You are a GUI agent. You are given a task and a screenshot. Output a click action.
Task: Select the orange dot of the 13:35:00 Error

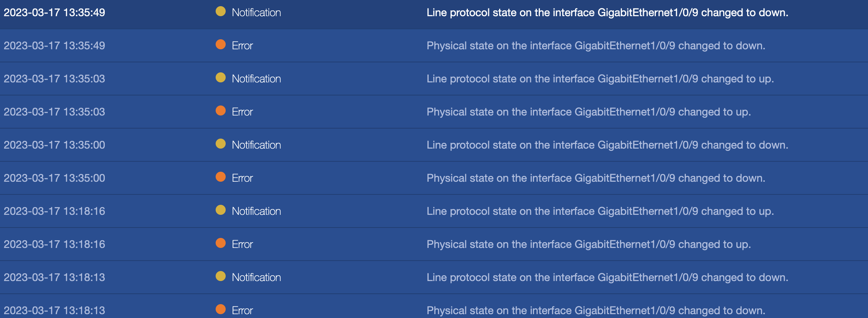pos(221,177)
